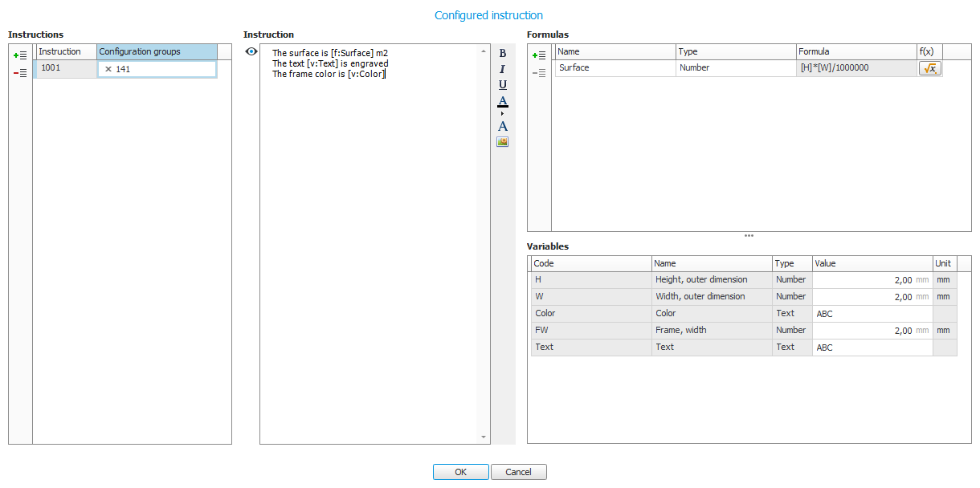Select the Configuration groups column header
Viewport: 980px width, 488px height.
tap(157, 51)
